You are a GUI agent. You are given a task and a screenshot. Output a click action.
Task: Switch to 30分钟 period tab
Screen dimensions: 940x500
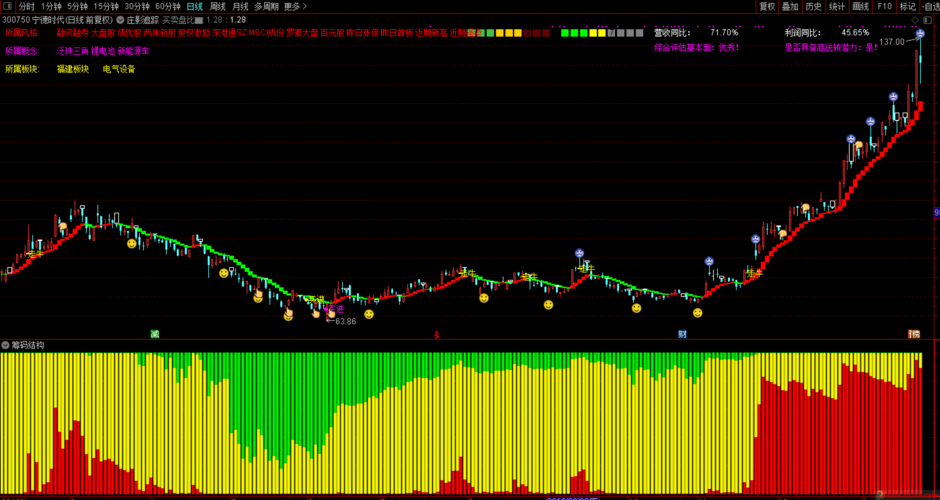coord(137,6)
